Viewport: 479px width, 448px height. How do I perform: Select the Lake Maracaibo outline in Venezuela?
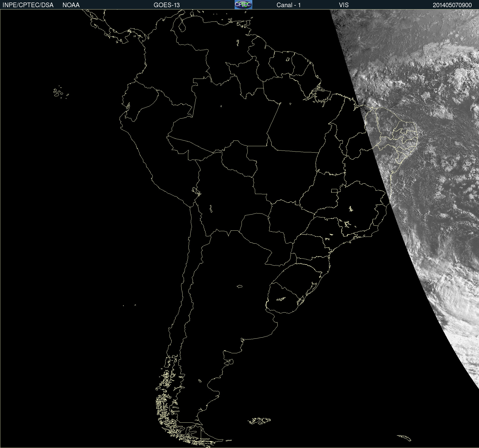tap(182, 26)
